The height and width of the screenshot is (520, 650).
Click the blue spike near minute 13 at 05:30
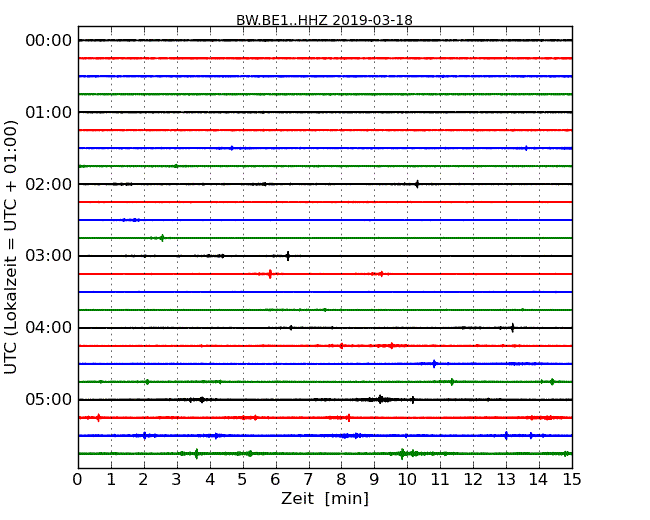coord(506,435)
